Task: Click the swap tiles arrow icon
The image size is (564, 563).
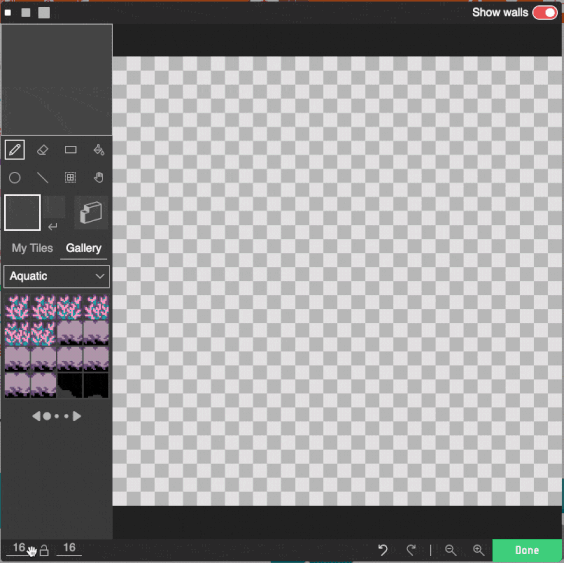Action: coord(53,227)
